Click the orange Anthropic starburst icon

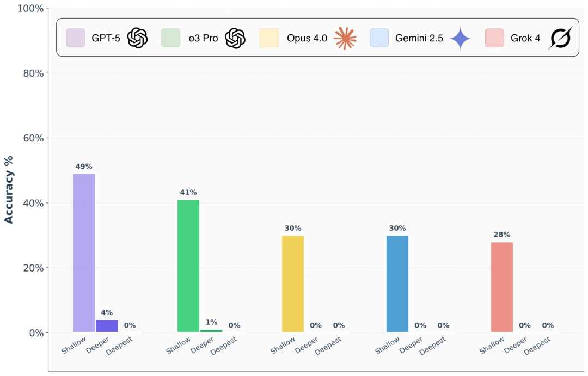coord(345,38)
